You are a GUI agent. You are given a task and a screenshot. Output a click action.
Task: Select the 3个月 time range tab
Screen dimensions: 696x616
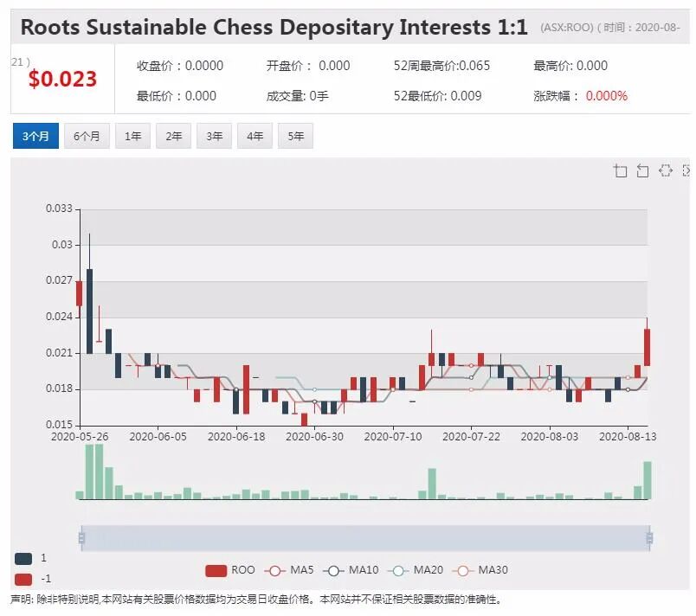[x=35, y=136]
